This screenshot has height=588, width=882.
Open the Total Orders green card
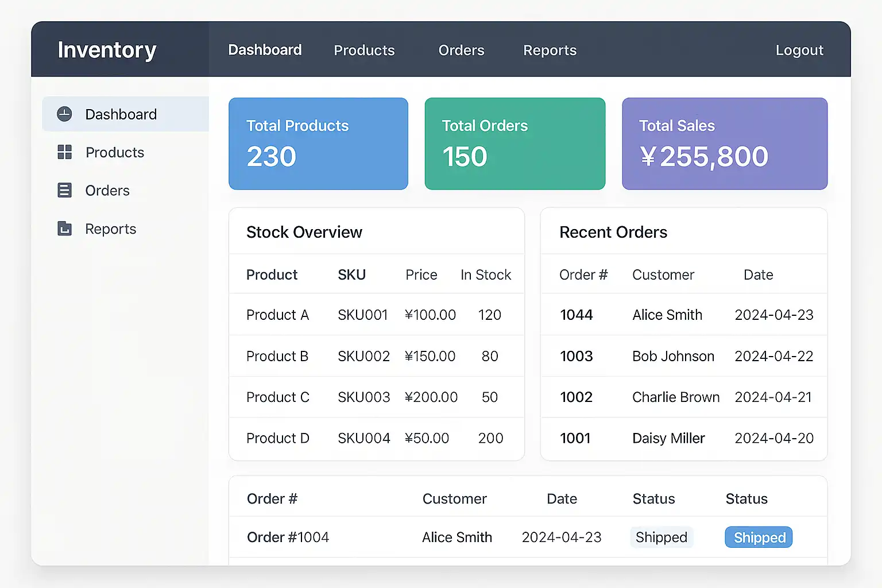click(x=514, y=144)
